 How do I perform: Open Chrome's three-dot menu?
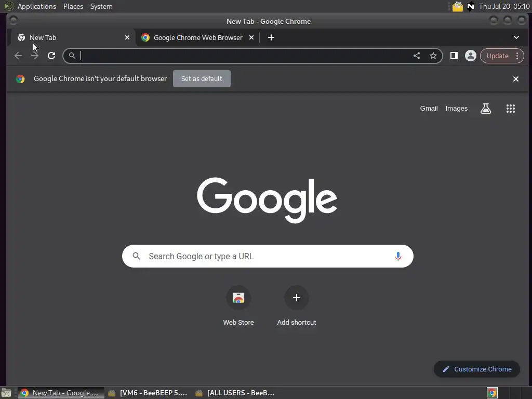click(x=517, y=56)
